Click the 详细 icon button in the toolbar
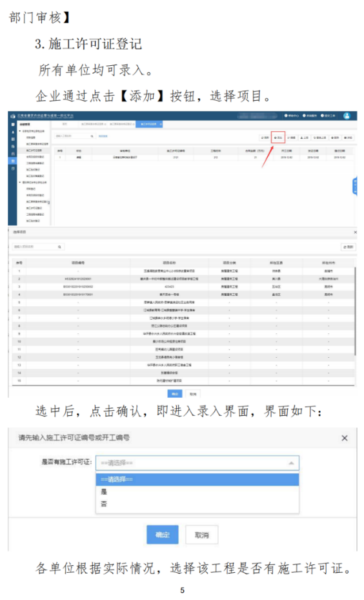 tap(349, 138)
